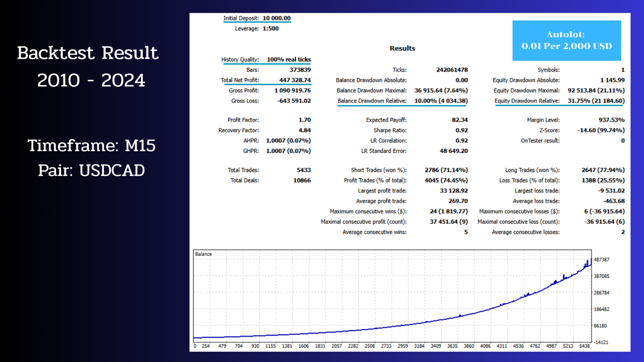The image size is (644, 362).
Task: Click Expected Payoff value 82.34
Action: tap(460, 120)
